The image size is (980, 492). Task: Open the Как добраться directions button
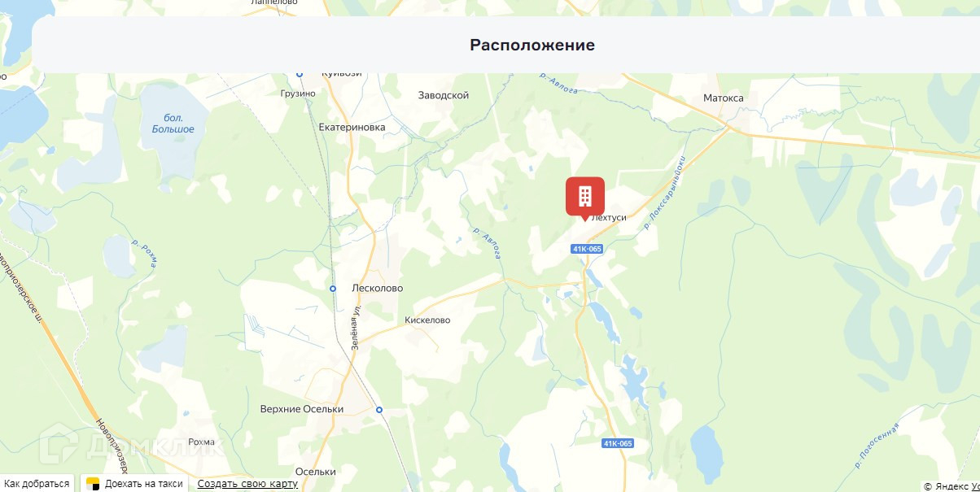37,484
